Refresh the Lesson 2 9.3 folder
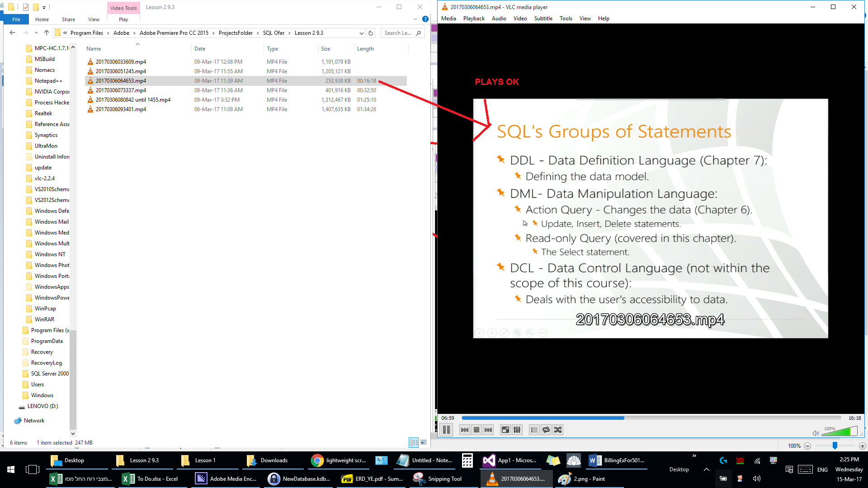This screenshot has height=488, width=868. [371, 33]
